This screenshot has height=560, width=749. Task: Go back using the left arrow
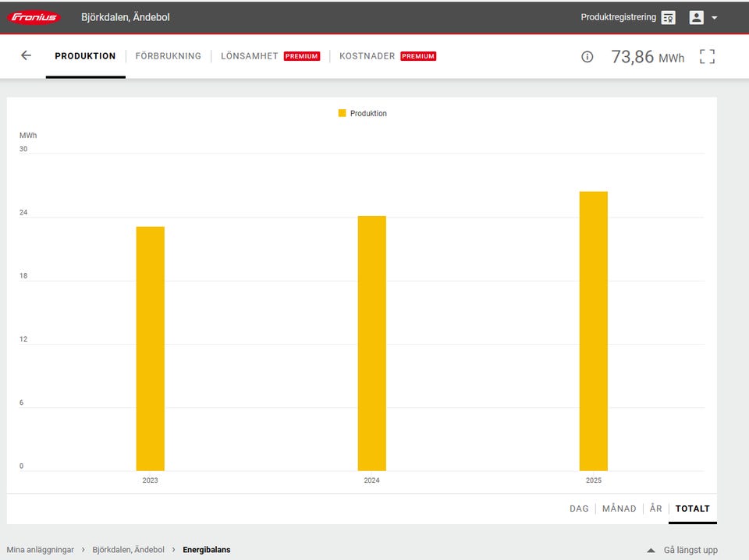click(x=26, y=55)
